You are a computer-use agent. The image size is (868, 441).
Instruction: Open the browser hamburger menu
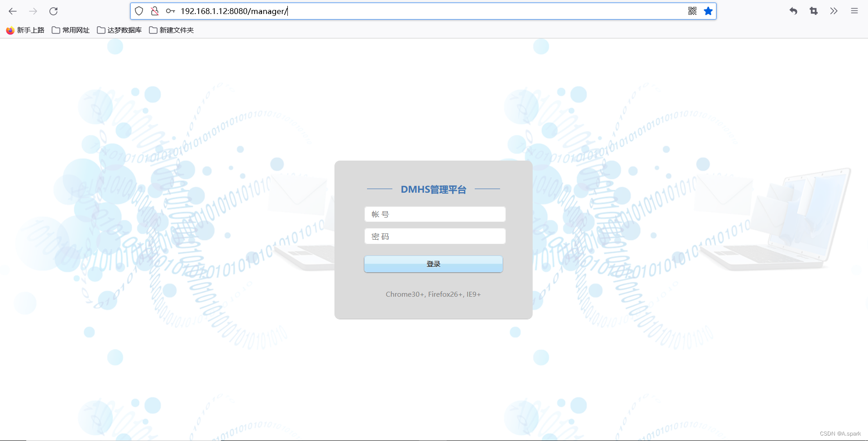click(854, 11)
